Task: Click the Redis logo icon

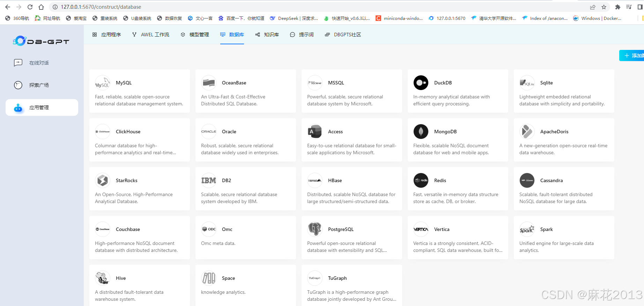Action: pyautogui.click(x=421, y=180)
